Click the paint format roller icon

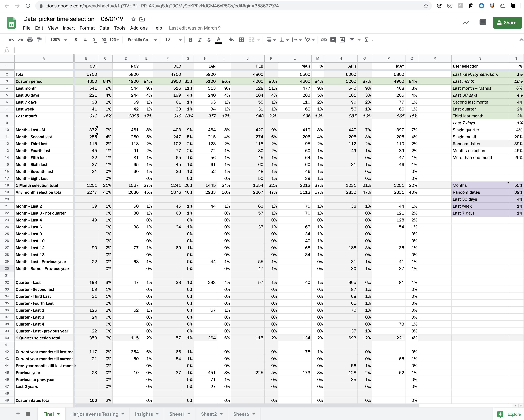pos(39,40)
